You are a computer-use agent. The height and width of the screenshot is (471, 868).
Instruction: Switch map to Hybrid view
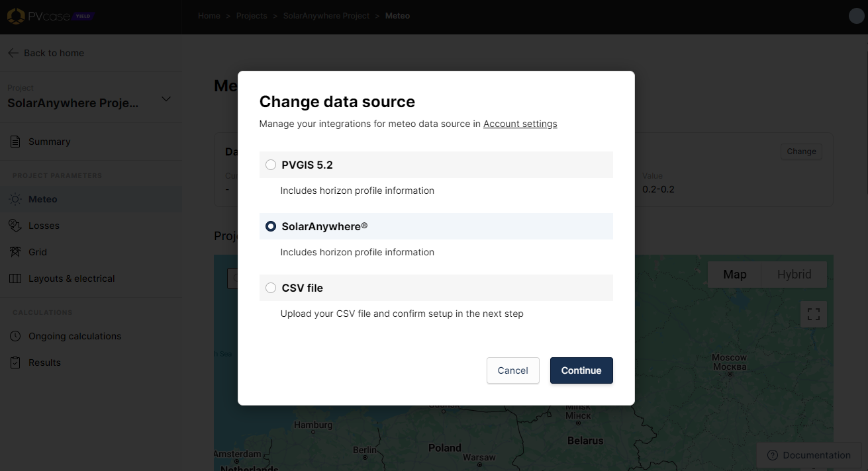tap(794, 275)
